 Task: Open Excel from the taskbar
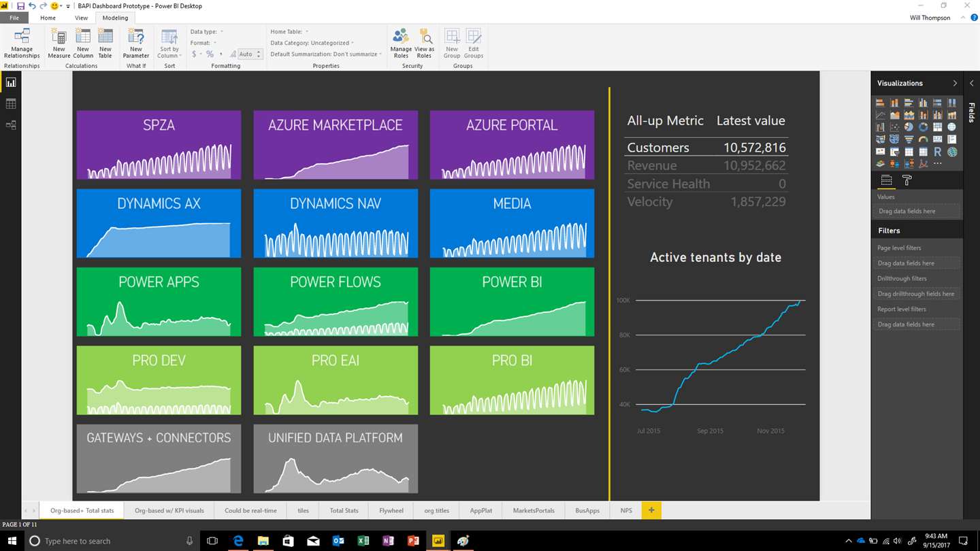(363, 541)
